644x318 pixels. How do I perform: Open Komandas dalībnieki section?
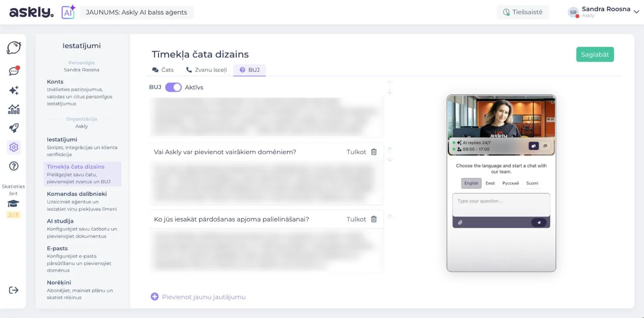click(x=82, y=201)
